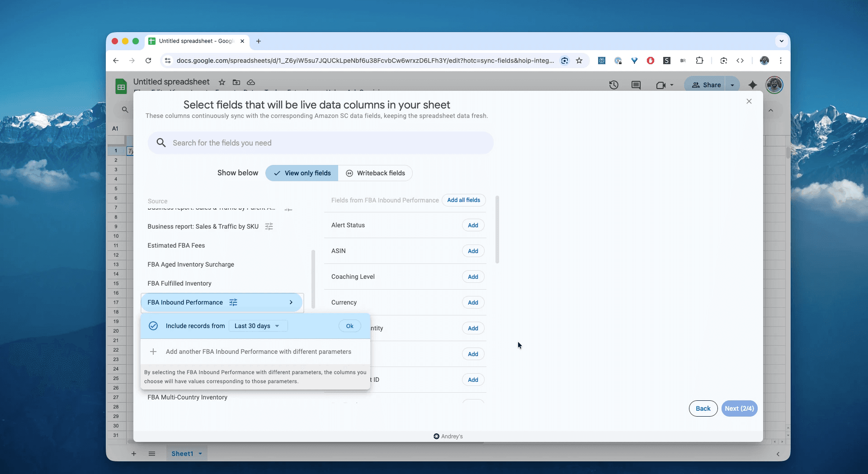Viewport: 868px width, 474px height.
Task: Click the fields list scrollbar
Action: (x=497, y=230)
